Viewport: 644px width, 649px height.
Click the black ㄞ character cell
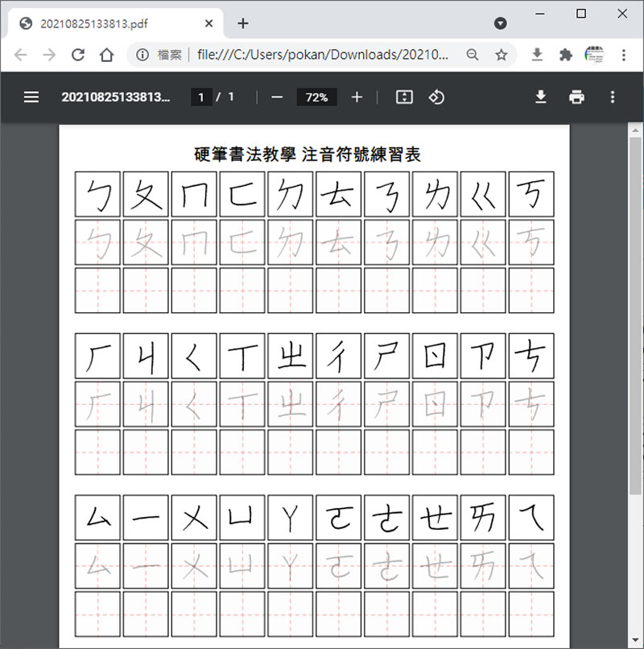click(x=483, y=518)
